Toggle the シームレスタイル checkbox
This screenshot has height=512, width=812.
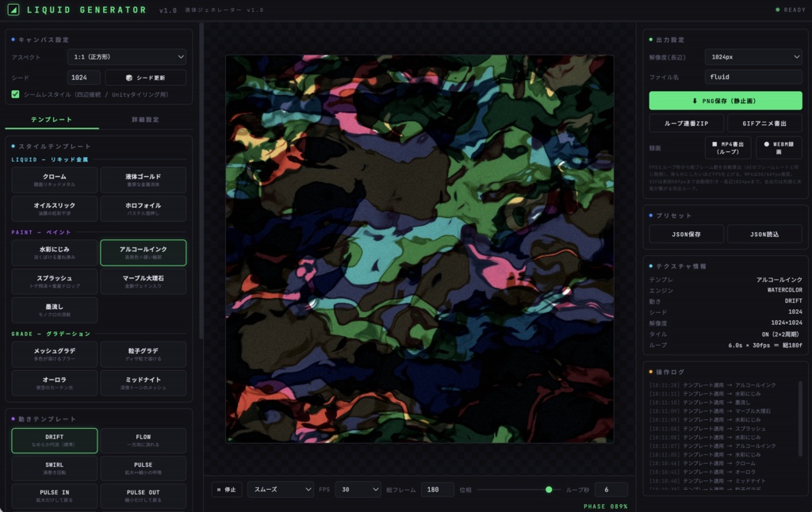[x=16, y=94]
